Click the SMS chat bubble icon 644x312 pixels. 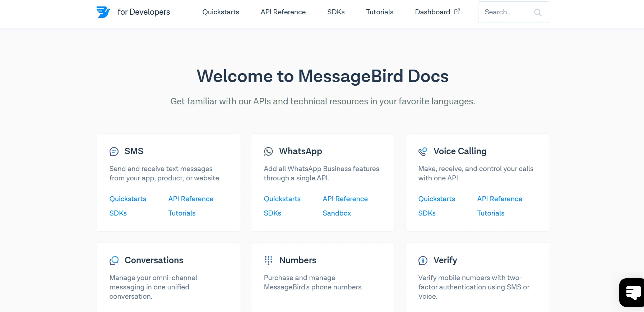click(x=114, y=152)
